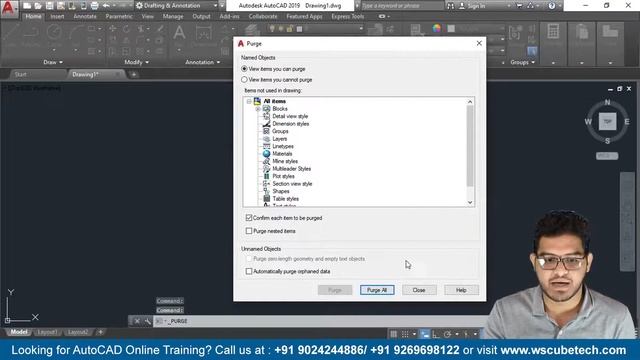
Task: Click the Undo arrow in quick access toolbar
Action: (106, 6)
